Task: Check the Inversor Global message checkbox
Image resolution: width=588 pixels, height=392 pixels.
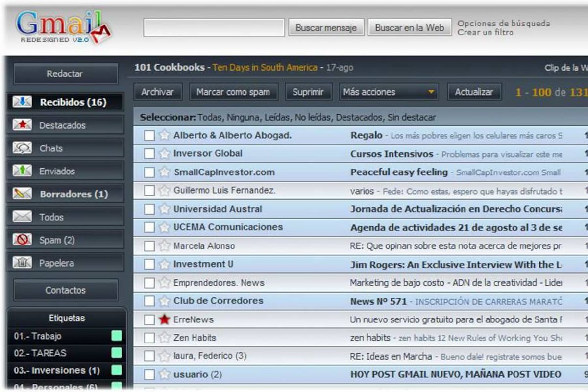Action: [149, 154]
